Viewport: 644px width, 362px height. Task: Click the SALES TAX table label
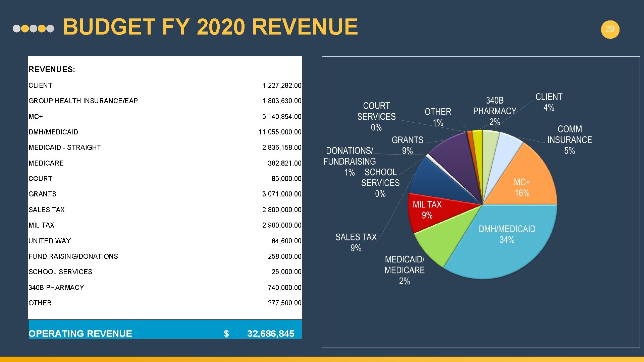[47, 210]
